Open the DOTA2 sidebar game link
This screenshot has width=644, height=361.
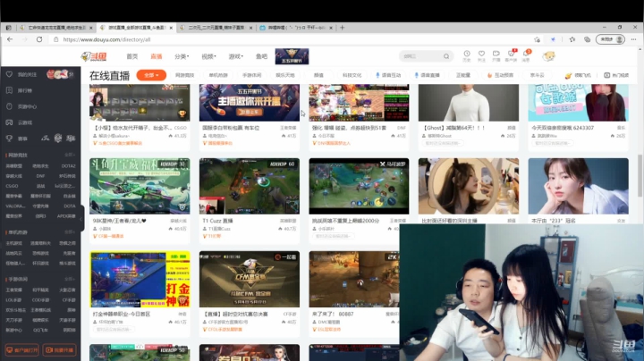[x=68, y=165]
